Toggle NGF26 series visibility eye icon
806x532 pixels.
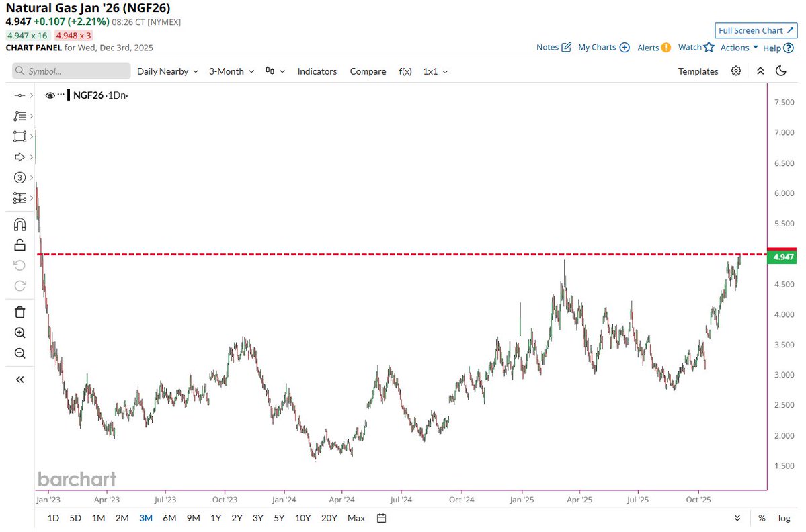[x=50, y=95]
